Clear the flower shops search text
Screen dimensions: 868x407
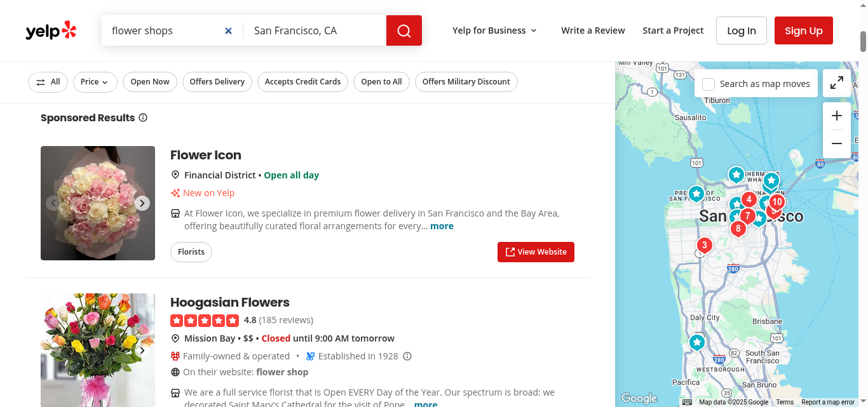click(228, 30)
